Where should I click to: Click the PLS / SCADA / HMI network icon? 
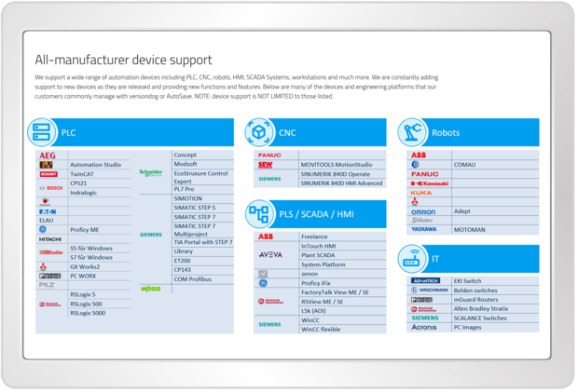(x=259, y=214)
